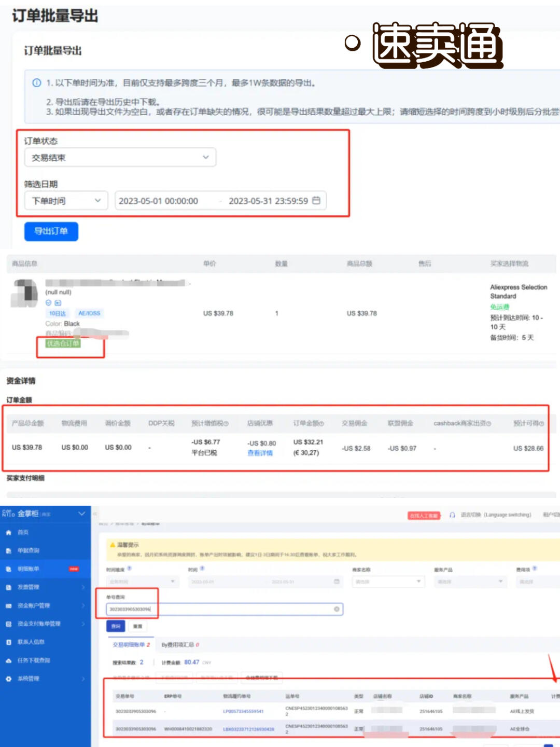Open the 时间维度 dropdown
Viewport: 560px width, 747px height.
click(x=142, y=582)
